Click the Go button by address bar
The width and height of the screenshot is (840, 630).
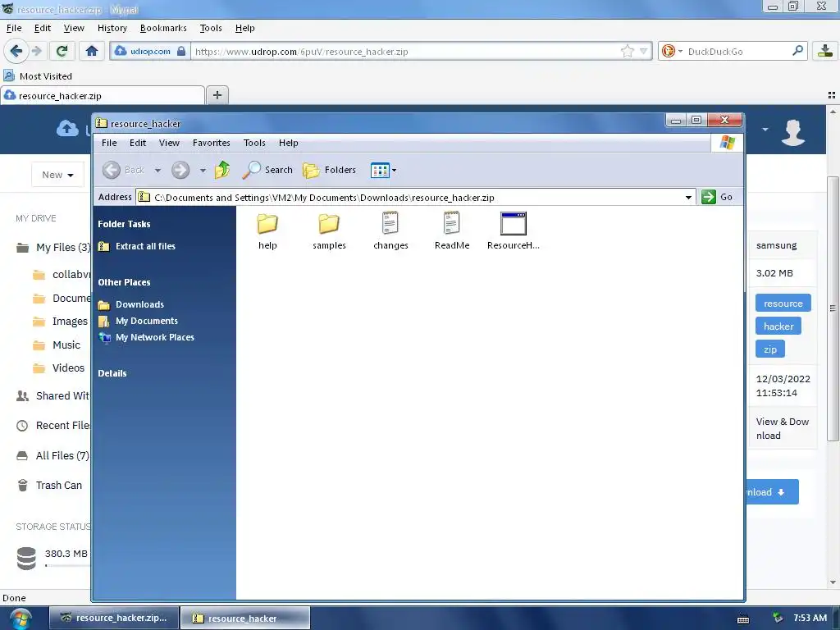(x=717, y=197)
